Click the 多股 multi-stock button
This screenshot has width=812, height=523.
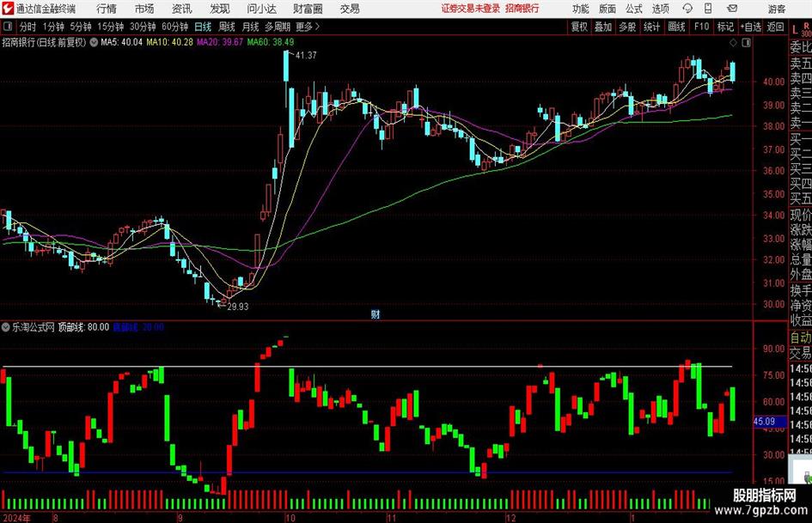[627, 27]
